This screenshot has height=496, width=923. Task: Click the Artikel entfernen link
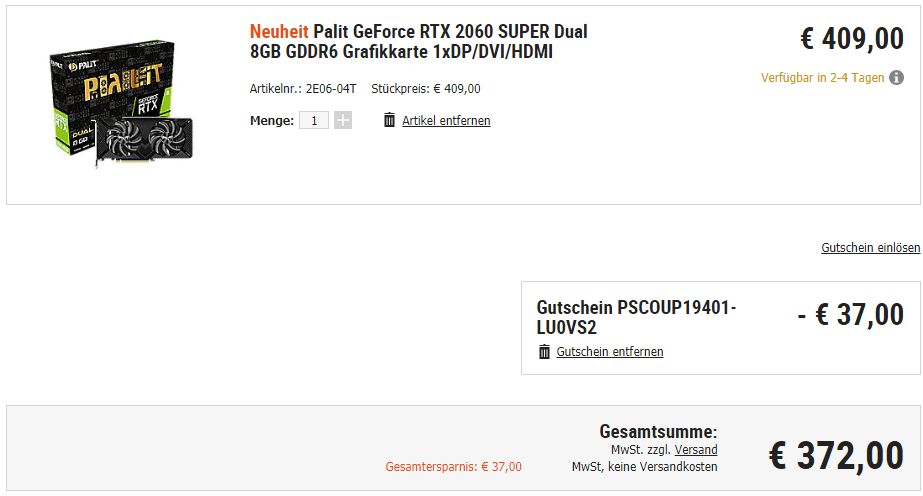pos(446,121)
